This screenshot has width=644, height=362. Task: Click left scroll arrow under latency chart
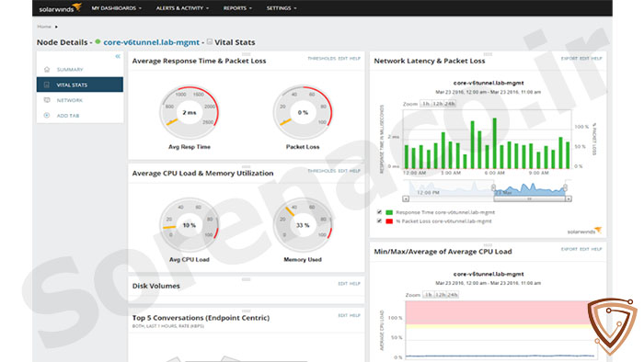tap(406, 198)
